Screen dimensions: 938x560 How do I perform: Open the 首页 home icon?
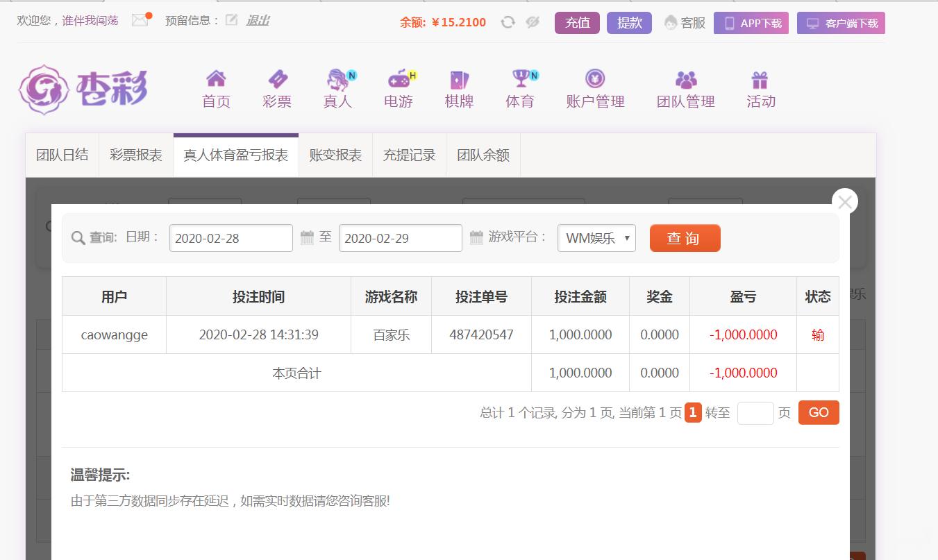[216, 79]
